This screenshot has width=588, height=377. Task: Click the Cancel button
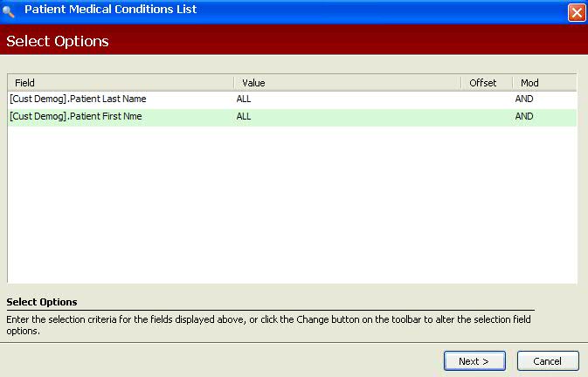pyautogui.click(x=548, y=360)
